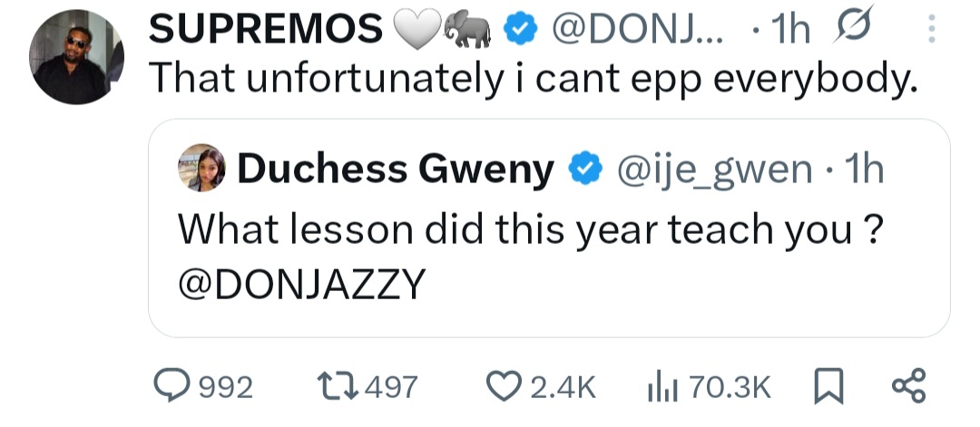Like the tweet with heart icon
The height and width of the screenshot is (427, 980).
pos(503,387)
